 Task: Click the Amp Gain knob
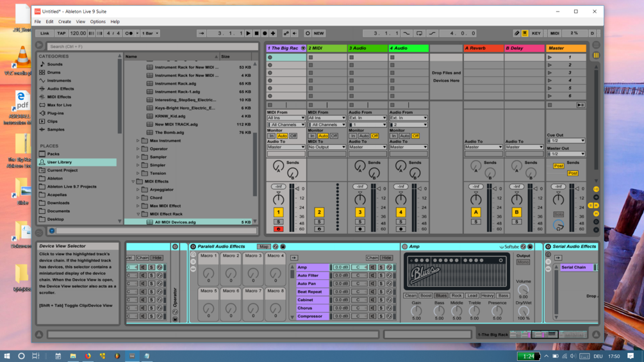(416, 311)
